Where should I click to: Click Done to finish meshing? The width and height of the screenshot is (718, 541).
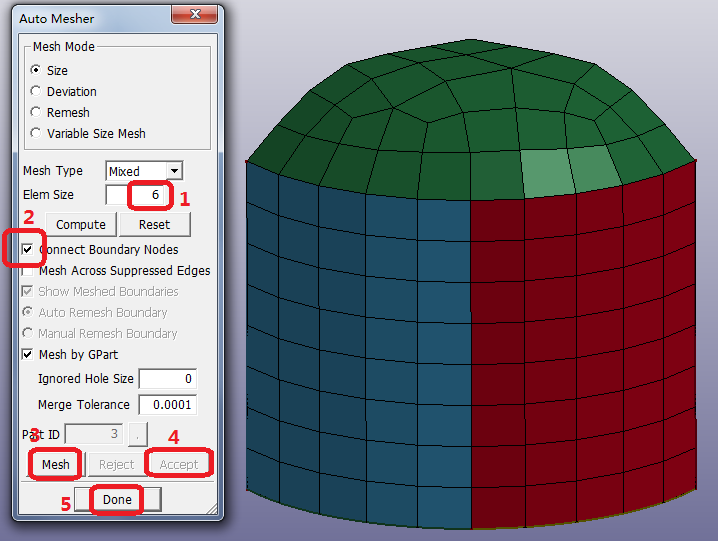pyautogui.click(x=117, y=500)
